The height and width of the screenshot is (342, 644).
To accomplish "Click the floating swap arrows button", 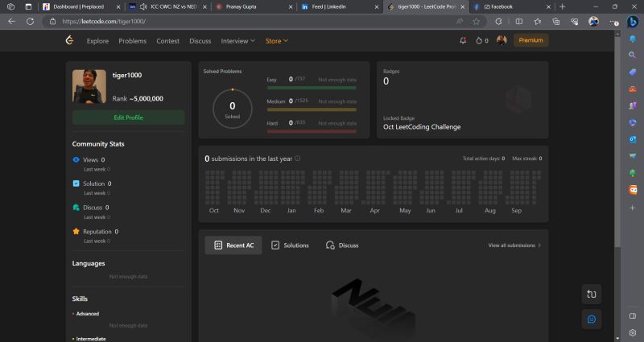I will tap(592, 294).
